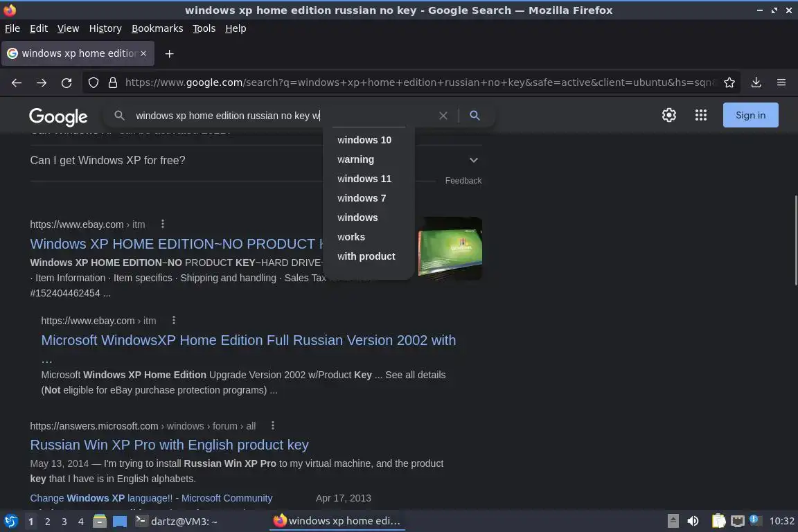Click the Windows XP box thumbnail

coord(450,249)
